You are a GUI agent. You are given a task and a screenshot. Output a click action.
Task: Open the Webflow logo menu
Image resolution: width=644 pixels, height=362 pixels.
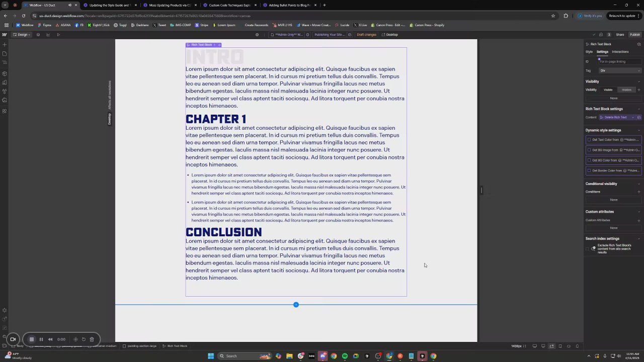pos(5,35)
